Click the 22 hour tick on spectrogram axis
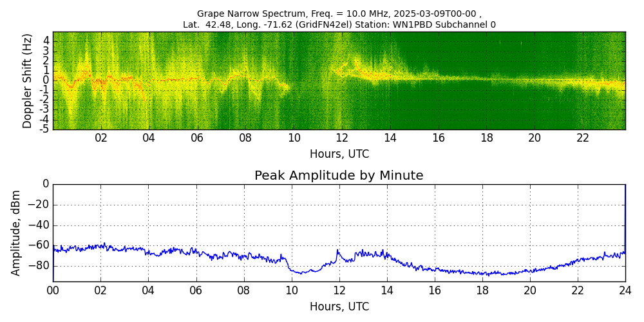Image resolution: width=644 pixels, height=322 pixels. (583, 138)
